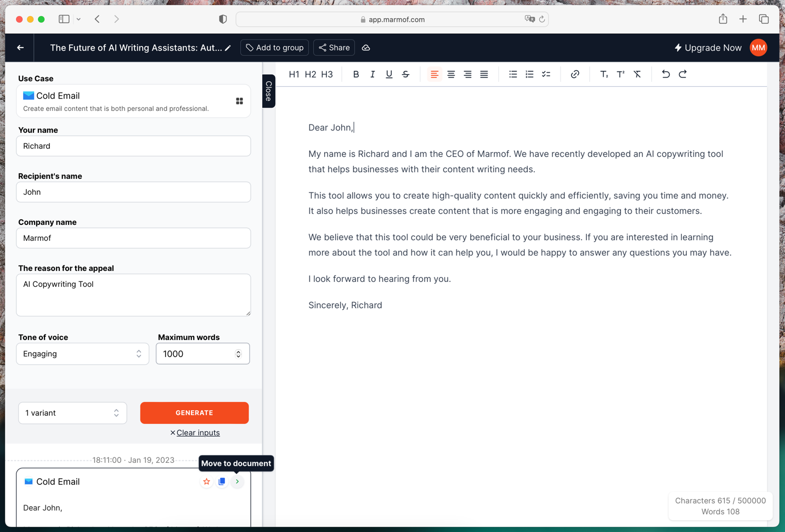Apply Heading 2 formatting
The width and height of the screenshot is (785, 532).
(310, 74)
